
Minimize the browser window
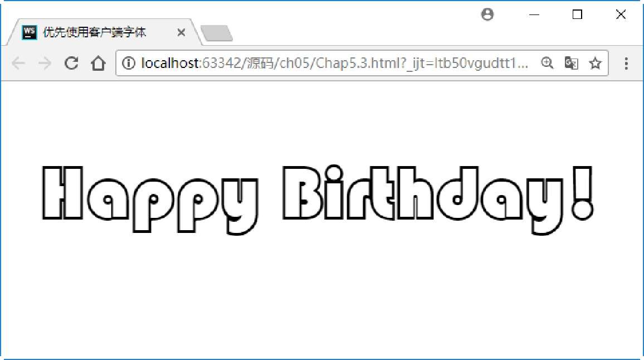tap(534, 15)
